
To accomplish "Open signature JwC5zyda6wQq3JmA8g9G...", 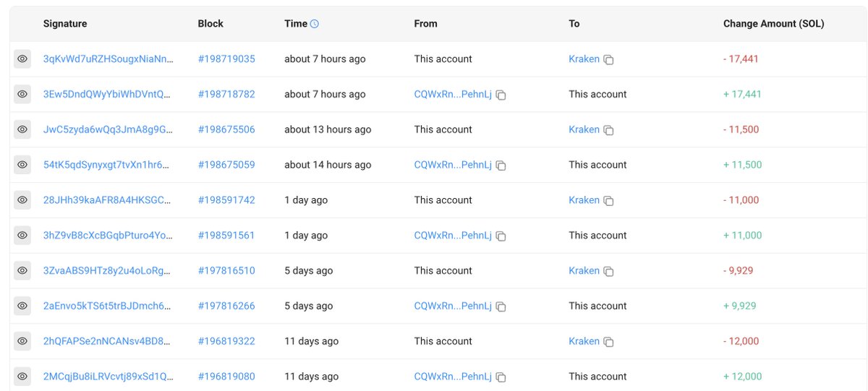I will [x=109, y=130].
